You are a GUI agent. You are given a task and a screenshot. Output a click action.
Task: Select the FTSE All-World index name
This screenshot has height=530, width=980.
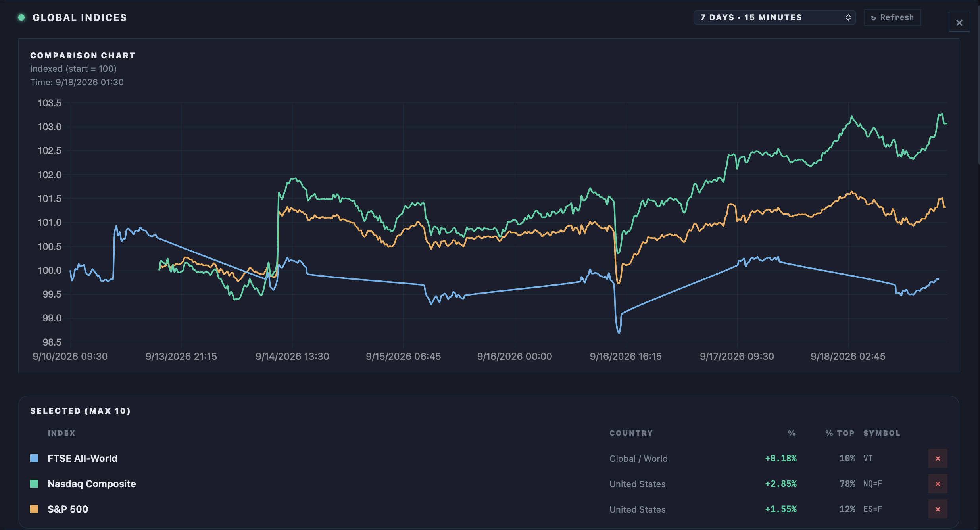point(83,459)
